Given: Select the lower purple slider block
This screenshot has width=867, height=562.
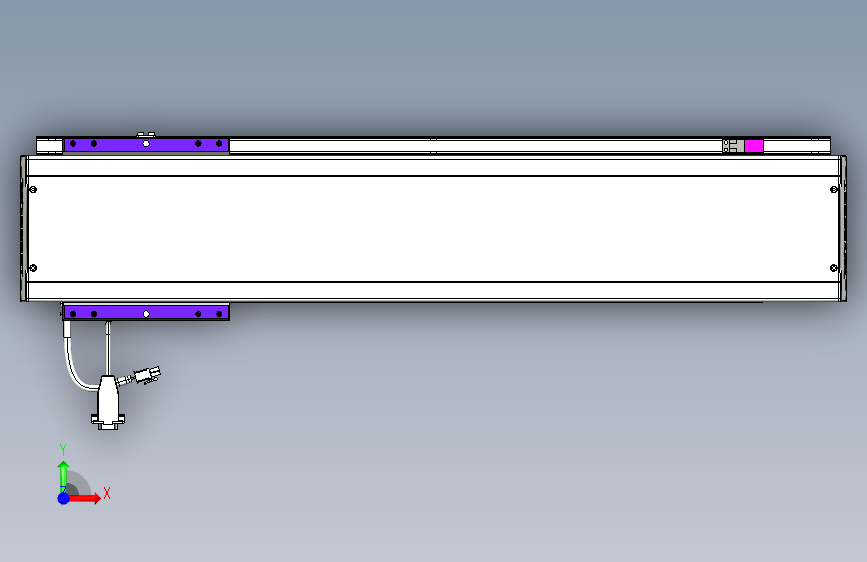Looking at the screenshot, I should 146,313.
